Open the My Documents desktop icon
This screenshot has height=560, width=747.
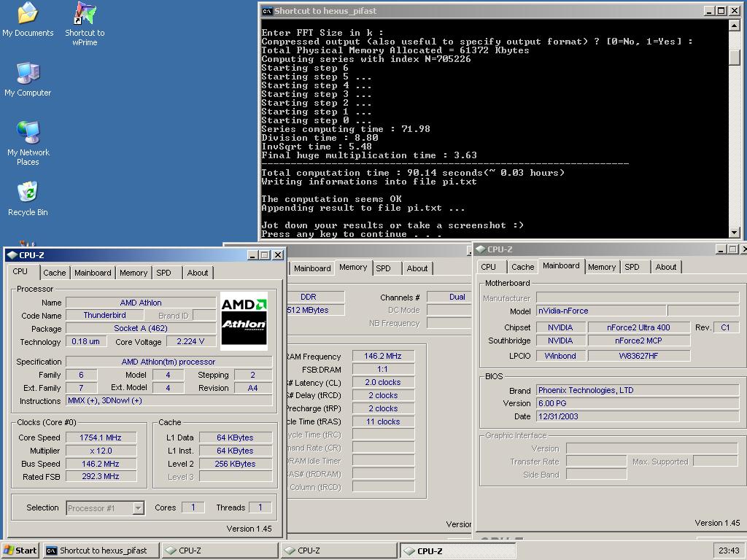pyautogui.click(x=28, y=20)
